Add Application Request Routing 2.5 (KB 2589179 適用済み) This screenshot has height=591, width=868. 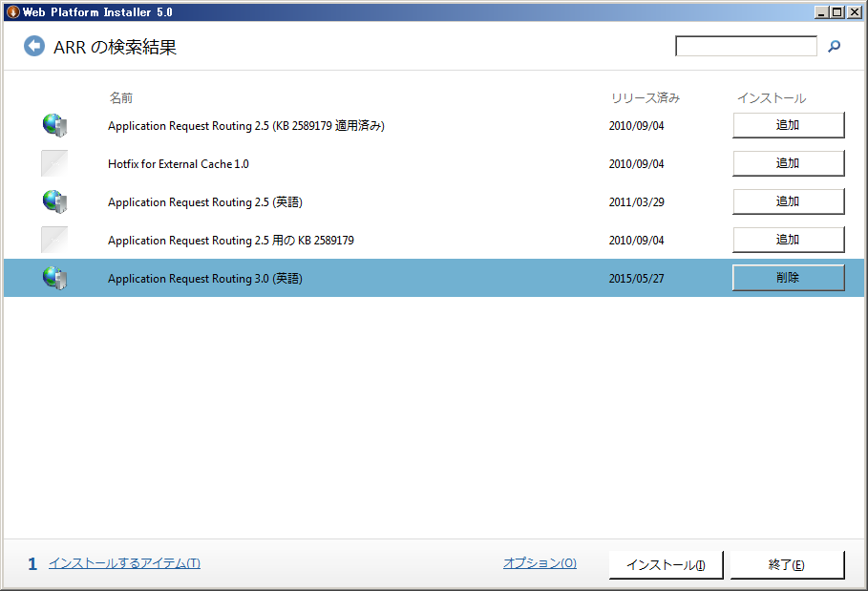click(x=788, y=125)
